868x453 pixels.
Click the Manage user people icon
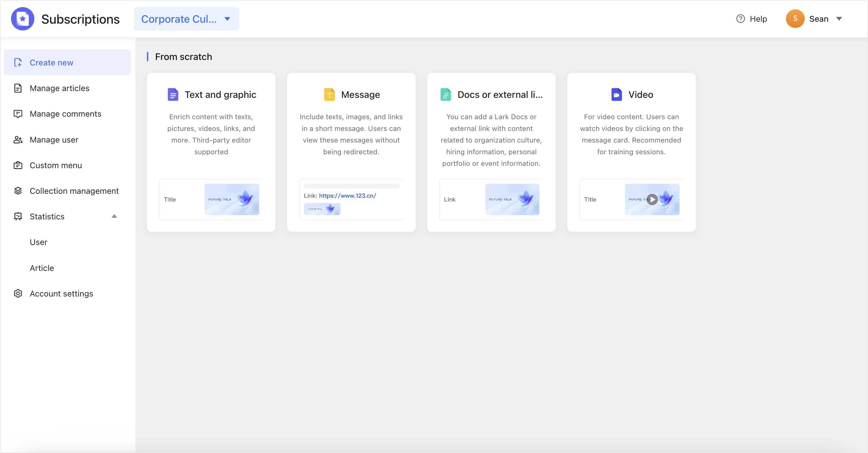point(18,140)
